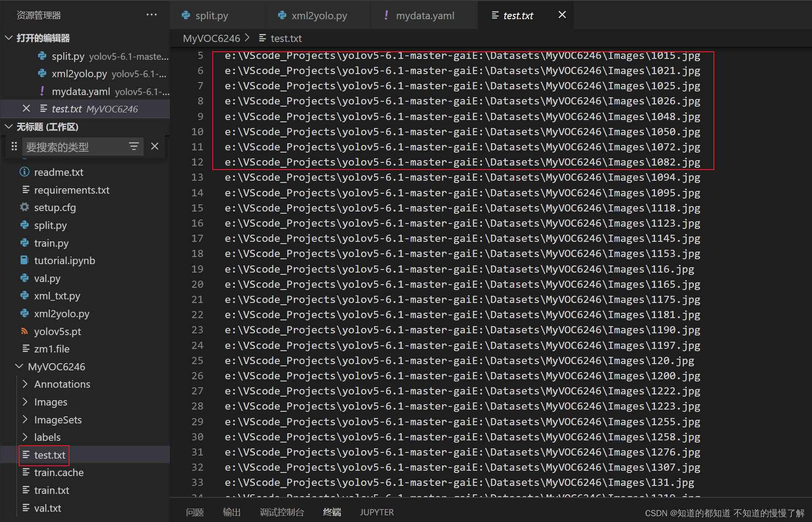Open tutorial.ipynb from file tree

(x=65, y=261)
